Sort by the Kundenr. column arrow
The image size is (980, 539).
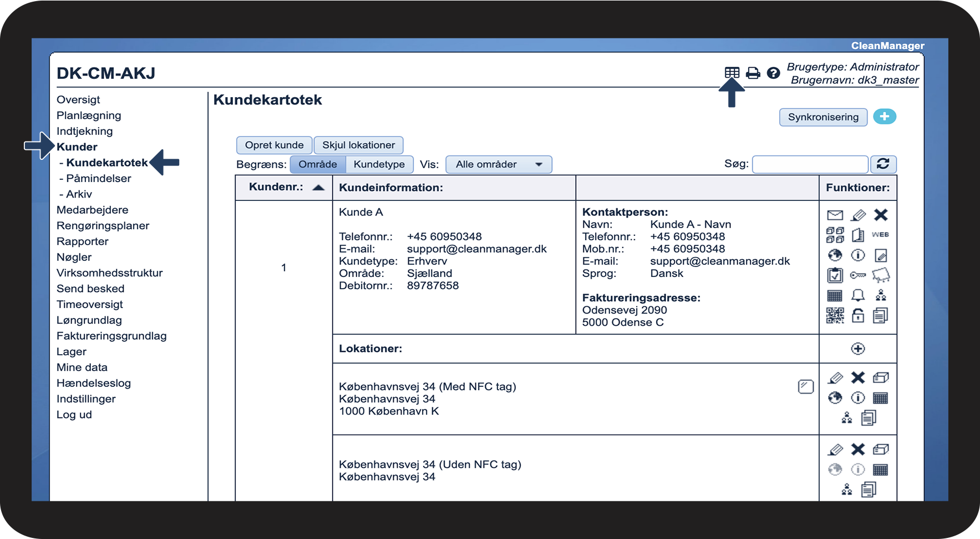[318, 188]
